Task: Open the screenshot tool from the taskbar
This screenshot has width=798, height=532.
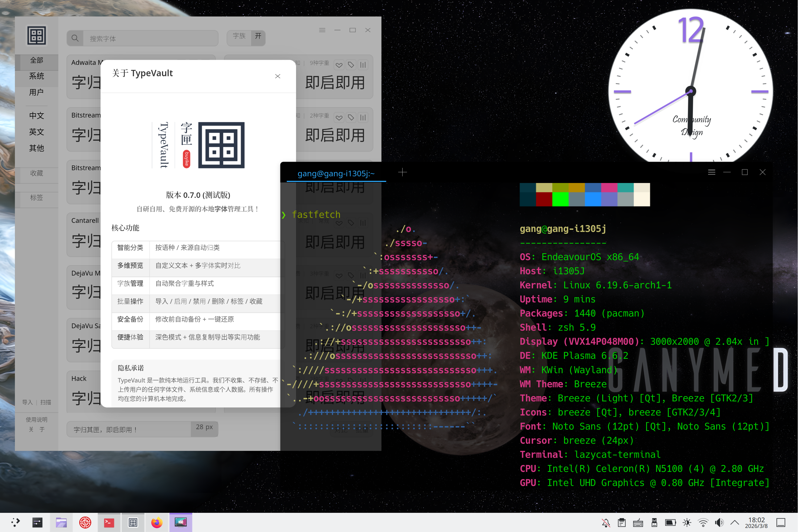Action: [x=181, y=522]
